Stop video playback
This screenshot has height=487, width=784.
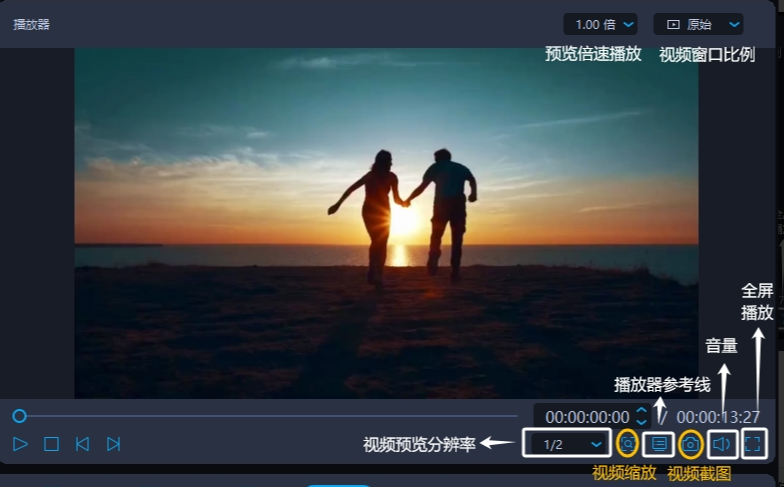[x=52, y=444]
